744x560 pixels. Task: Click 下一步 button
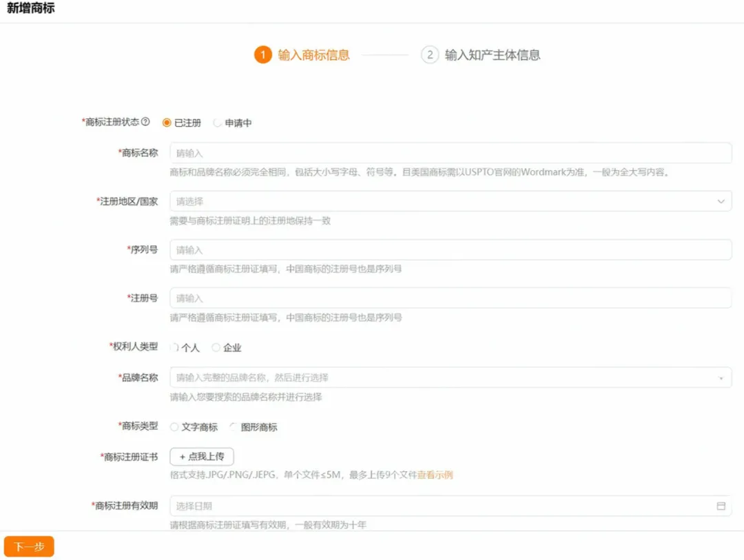pos(29,546)
